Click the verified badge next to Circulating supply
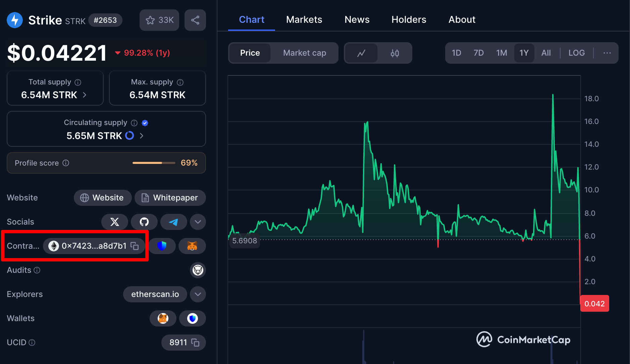 pyautogui.click(x=145, y=123)
